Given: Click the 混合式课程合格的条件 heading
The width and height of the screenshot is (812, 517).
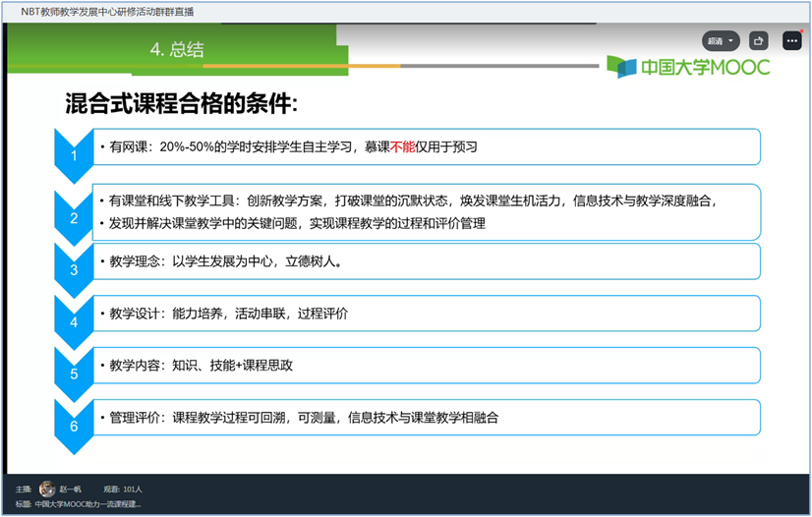Looking at the screenshot, I should (181, 104).
